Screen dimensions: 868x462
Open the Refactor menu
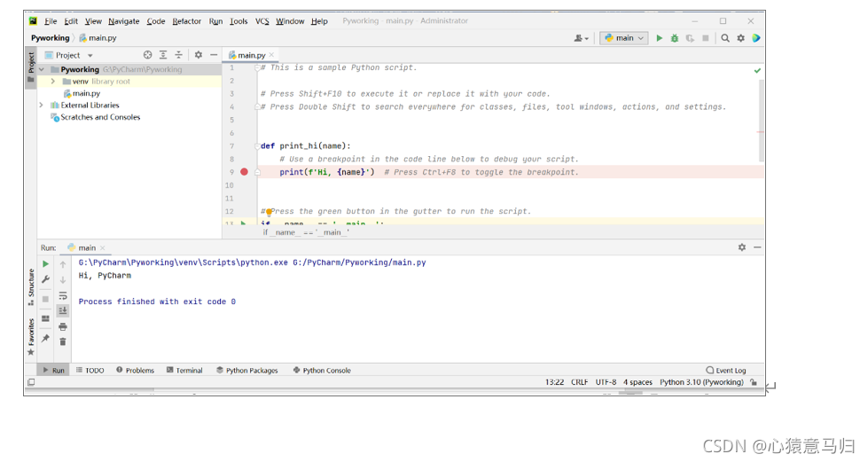pyautogui.click(x=186, y=21)
